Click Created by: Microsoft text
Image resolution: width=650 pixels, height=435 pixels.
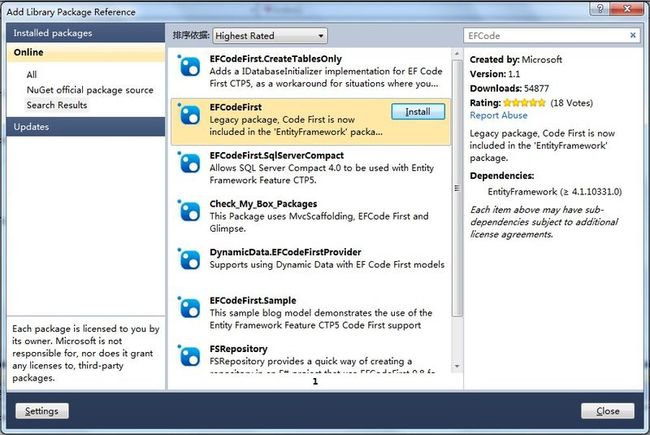516,59
